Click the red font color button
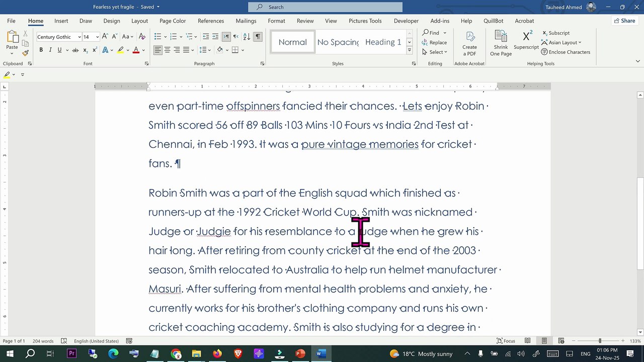The height and width of the screenshot is (362, 644). pos(136,50)
